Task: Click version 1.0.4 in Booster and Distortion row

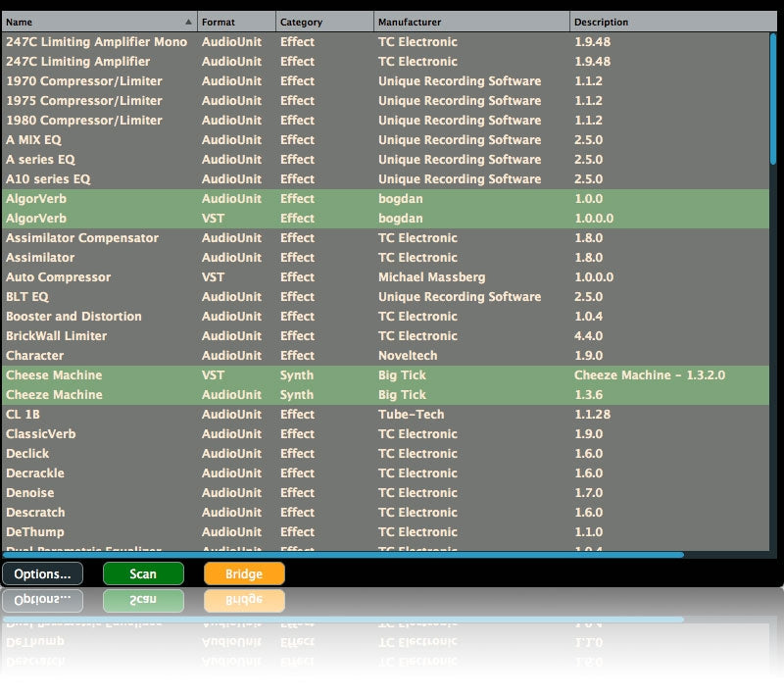Action: (x=589, y=316)
